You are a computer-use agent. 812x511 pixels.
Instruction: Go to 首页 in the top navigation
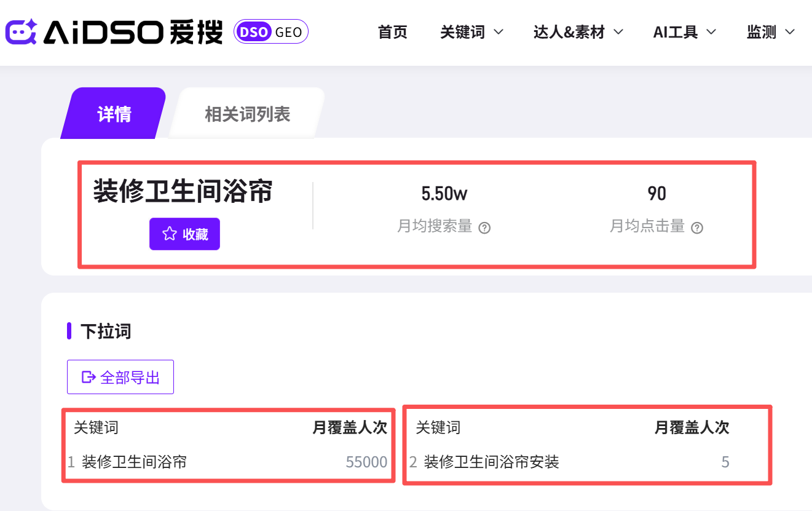393,32
